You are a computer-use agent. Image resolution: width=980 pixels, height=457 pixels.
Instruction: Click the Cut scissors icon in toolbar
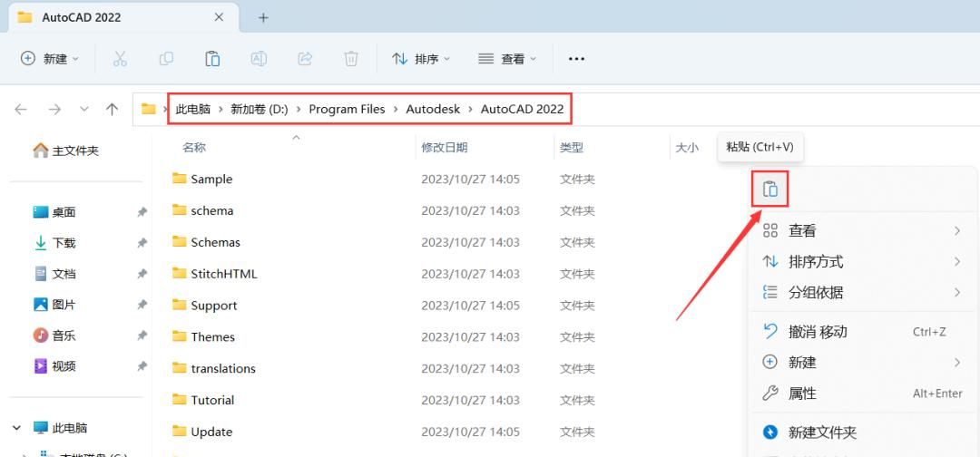(120, 59)
